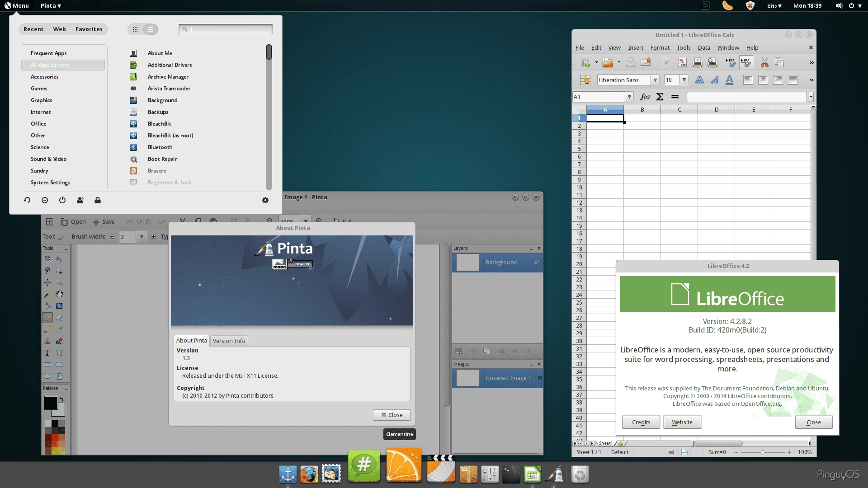Click Center Horizontally alignment icon in Calc
Viewport: 868px width, 488px height.
[x=763, y=80]
